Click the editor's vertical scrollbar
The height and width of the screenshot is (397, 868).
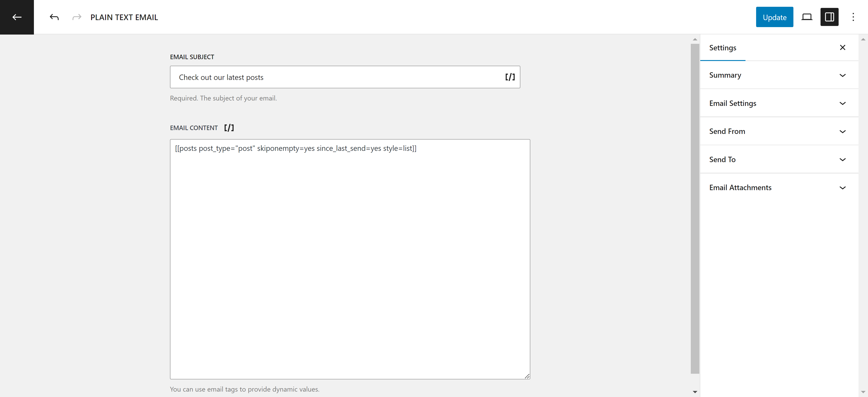[695, 209]
